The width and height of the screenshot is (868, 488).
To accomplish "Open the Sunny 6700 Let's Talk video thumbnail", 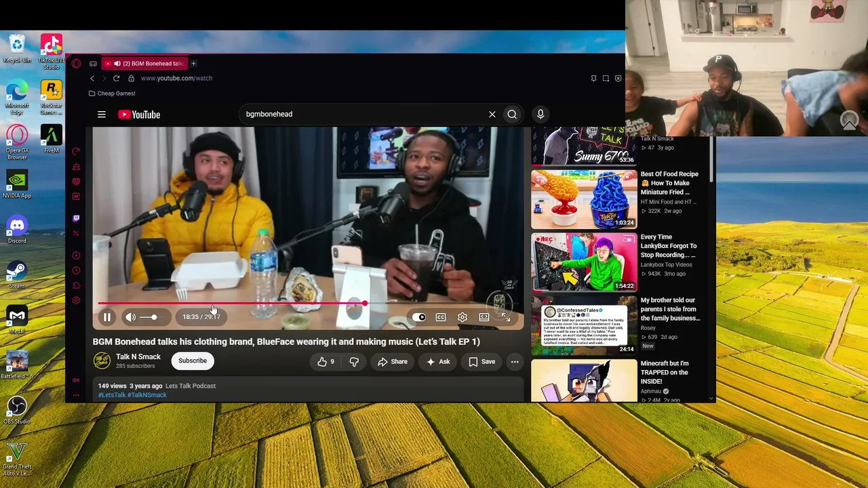I will [x=584, y=147].
